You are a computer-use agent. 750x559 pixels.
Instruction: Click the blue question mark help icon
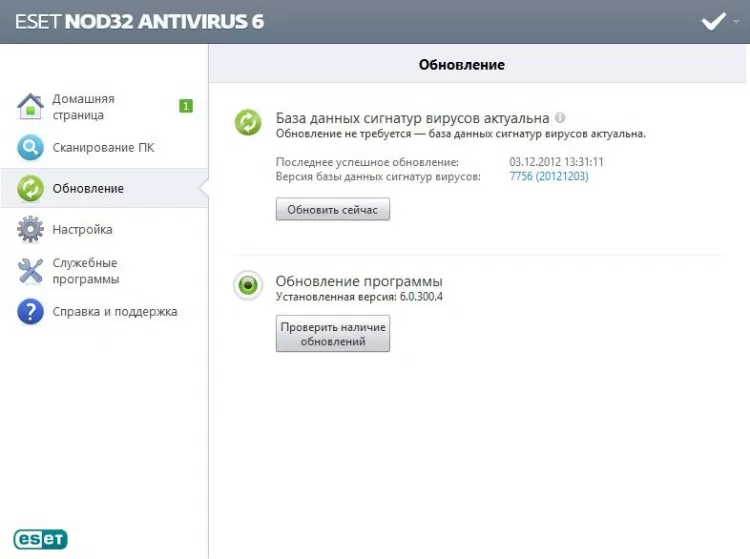coord(30,311)
